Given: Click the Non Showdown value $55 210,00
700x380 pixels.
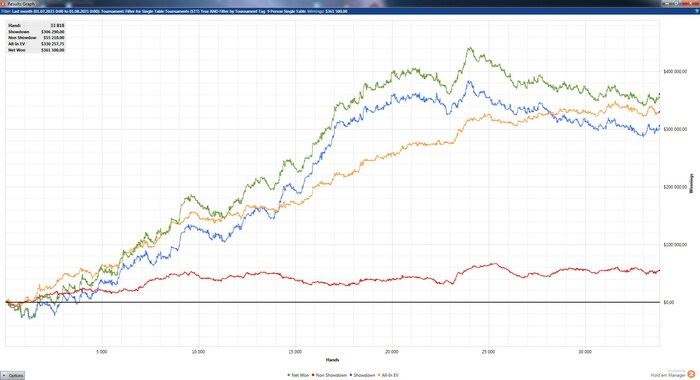Looking at the screenshot, I should [x=54, y=38].
